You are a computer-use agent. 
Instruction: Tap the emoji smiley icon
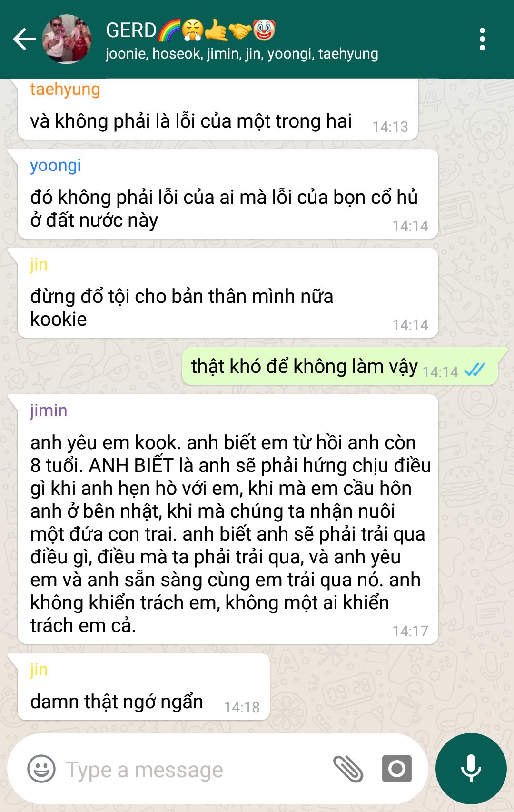tap(41, 769)
